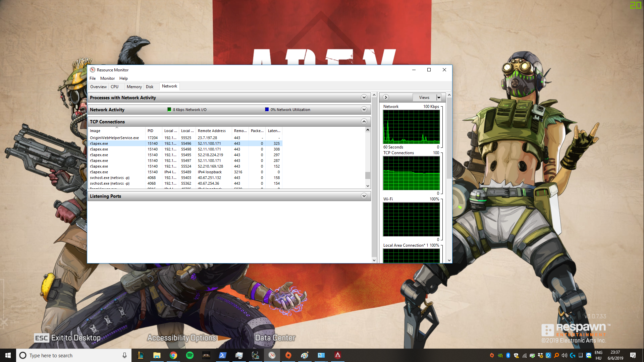Sort by the Latency column header

click(x=274, y=131)
